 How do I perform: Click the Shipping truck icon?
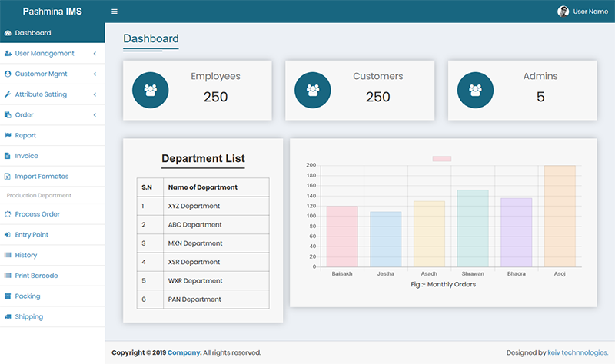[x=8, y=316]
